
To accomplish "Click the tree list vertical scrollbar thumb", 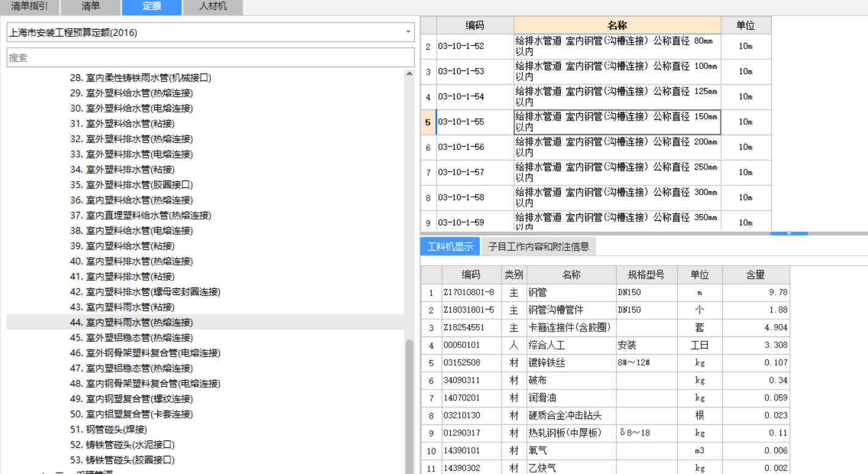I will (x=409, y=406).
